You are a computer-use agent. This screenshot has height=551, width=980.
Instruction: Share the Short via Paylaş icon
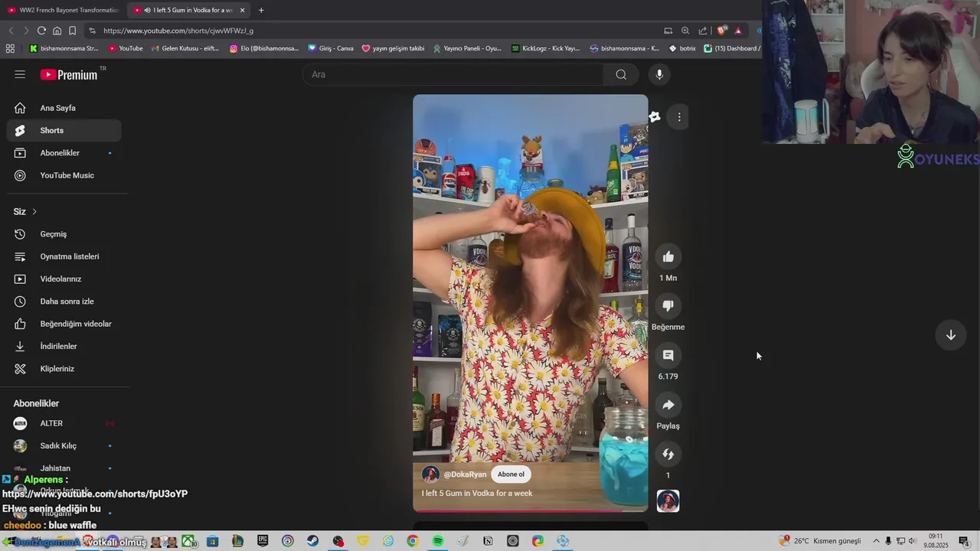668,405
